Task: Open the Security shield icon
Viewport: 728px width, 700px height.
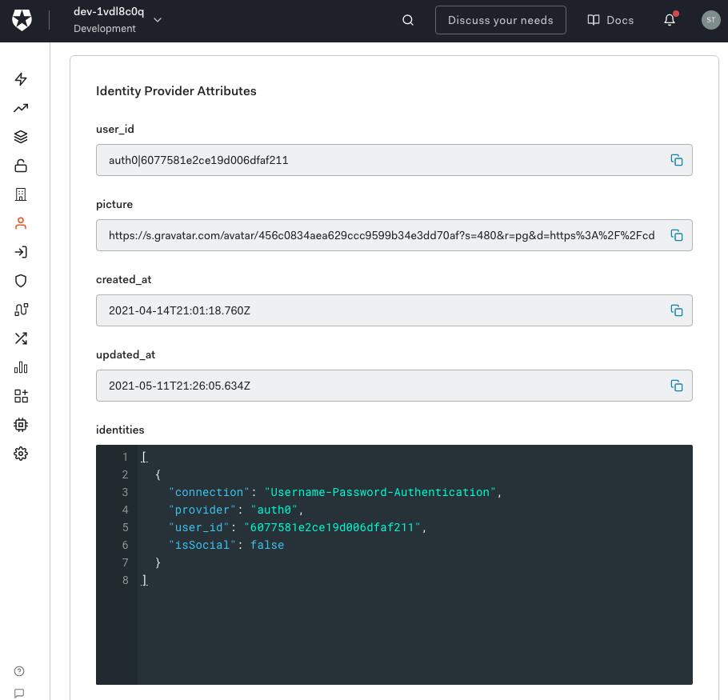Action: [20, 280]
